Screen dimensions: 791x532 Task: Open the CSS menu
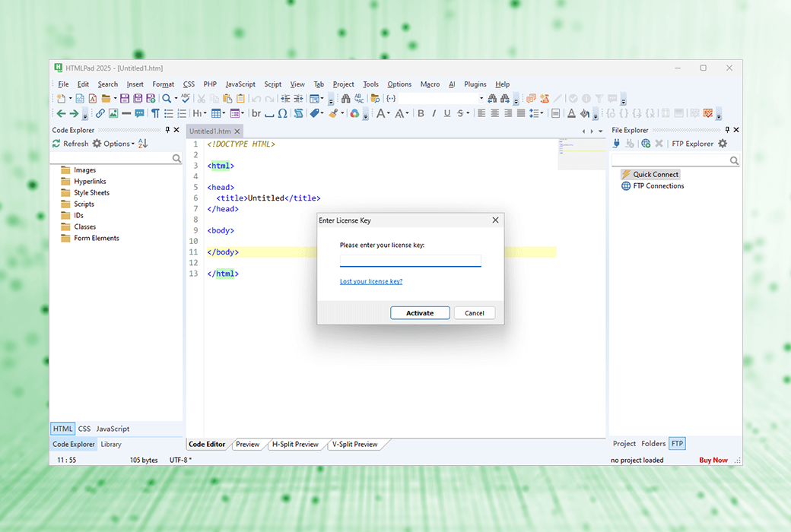pyautogui.click(x=189, y=84)
